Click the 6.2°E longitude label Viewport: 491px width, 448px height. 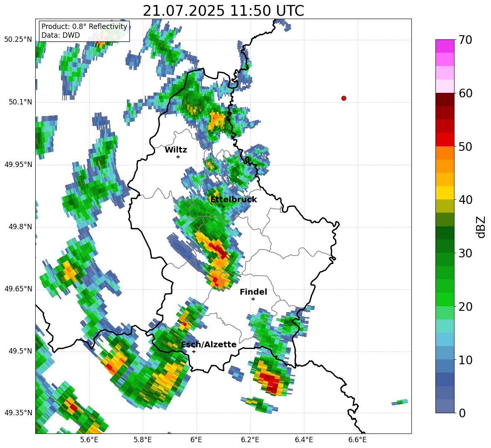click(250, 440)
